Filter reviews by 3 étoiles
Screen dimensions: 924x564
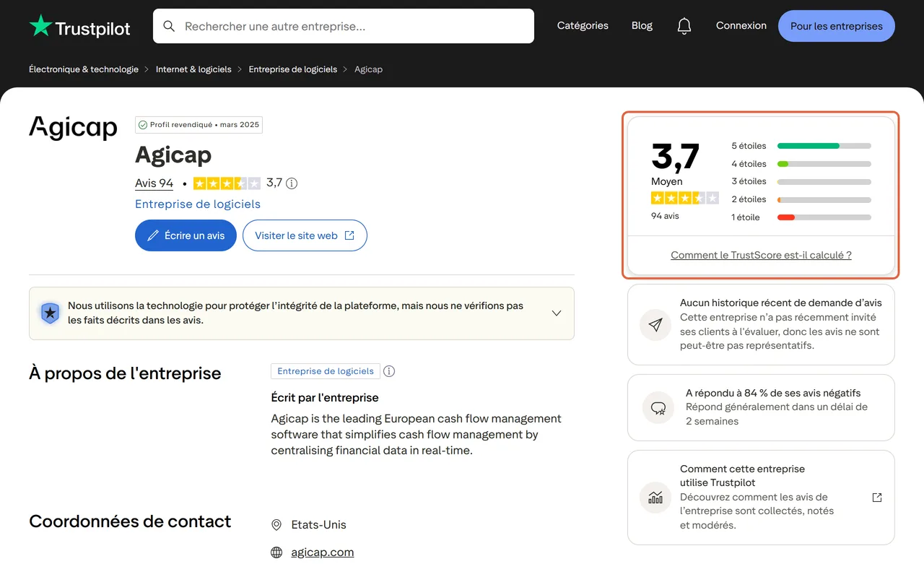coord(801,181)
